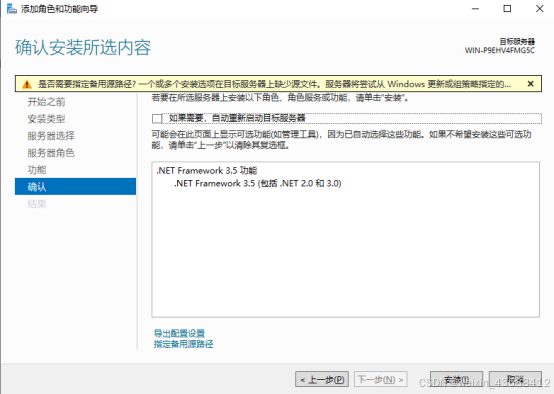Click warning banner message text
This screenshot has height=394, width=554.
274,84
